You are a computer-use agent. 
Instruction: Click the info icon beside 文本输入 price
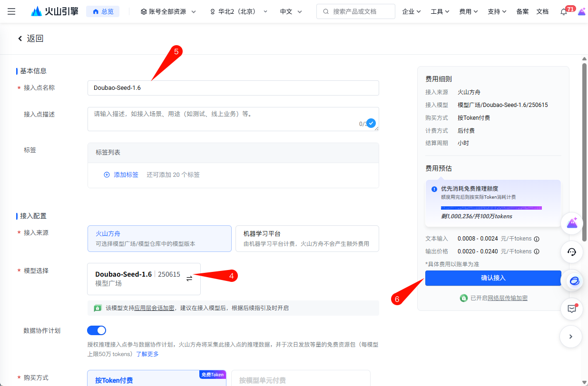(537, 239)
